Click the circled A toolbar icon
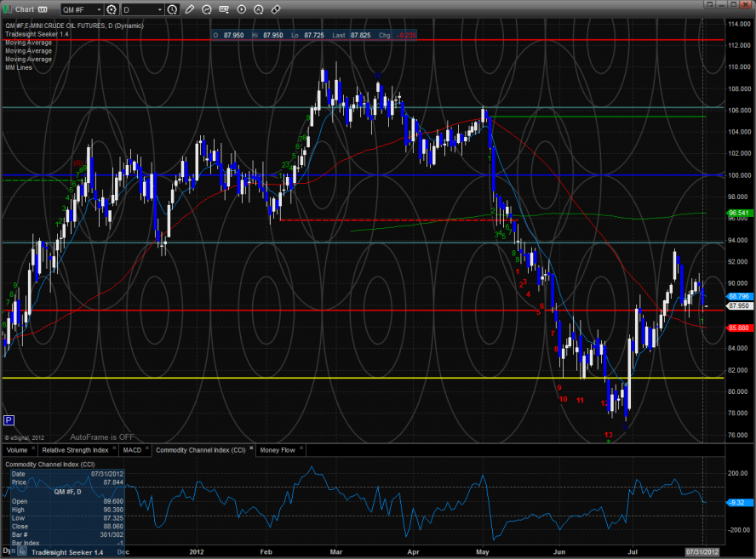Image resolution: width=756 pixels, height=559 pixels. (259, 9)
